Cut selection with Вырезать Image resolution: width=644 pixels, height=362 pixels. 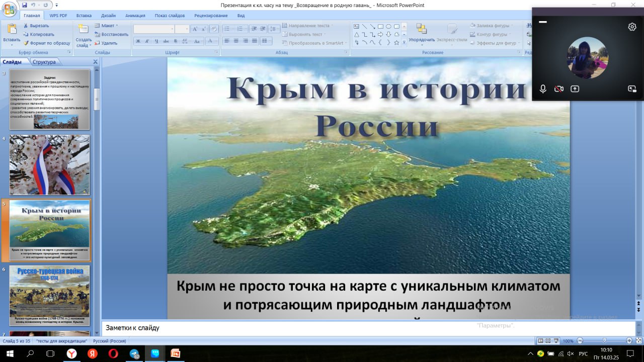36,26
